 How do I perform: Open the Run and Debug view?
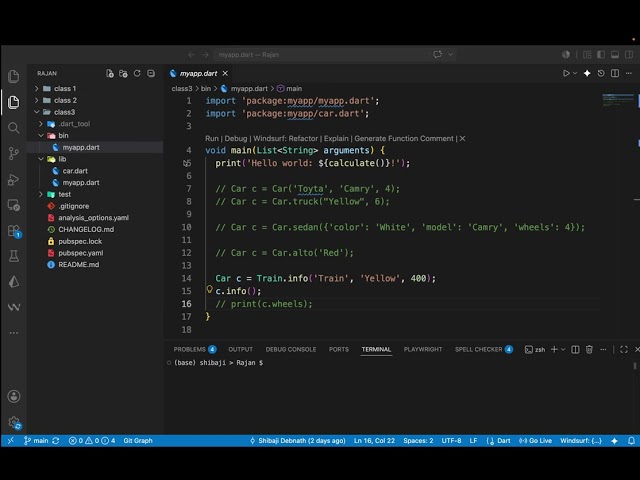tap(13, 179)
